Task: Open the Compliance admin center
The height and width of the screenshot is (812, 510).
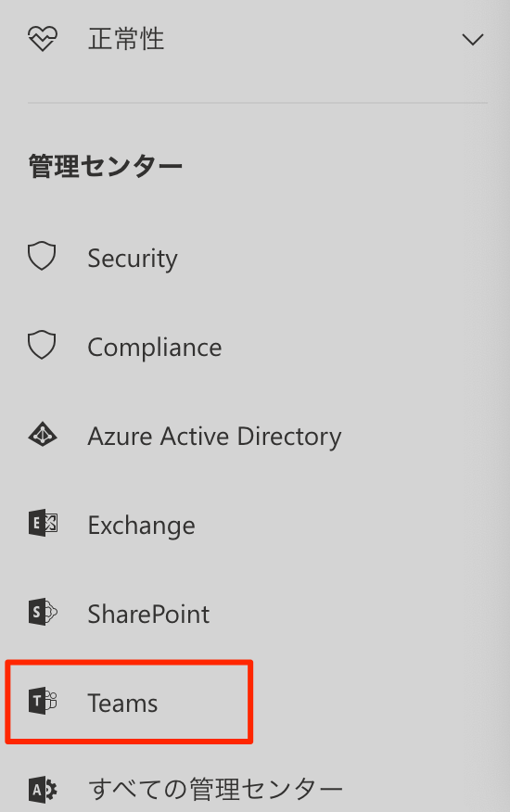Action: tap(155, 347)
